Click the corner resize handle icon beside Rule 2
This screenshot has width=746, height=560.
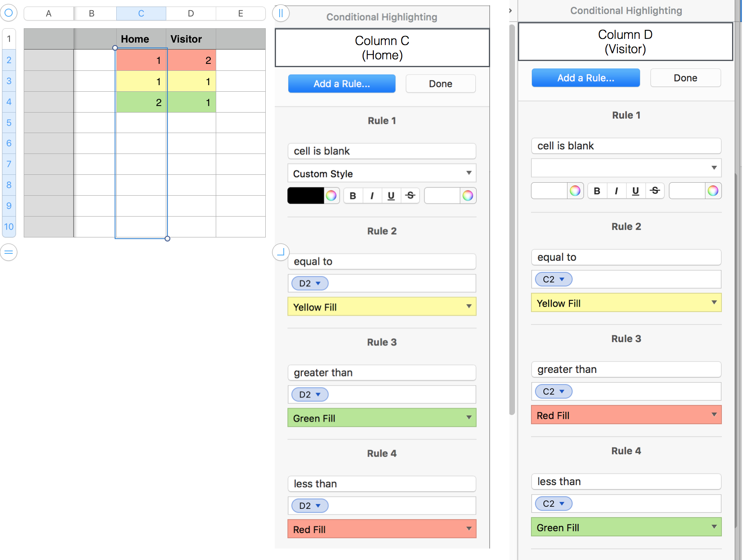[281, 253]
